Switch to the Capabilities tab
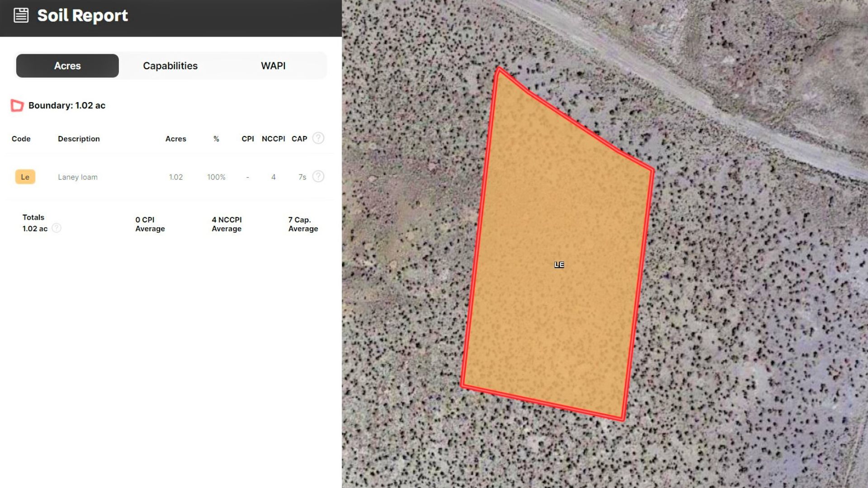 coord(170,66)
